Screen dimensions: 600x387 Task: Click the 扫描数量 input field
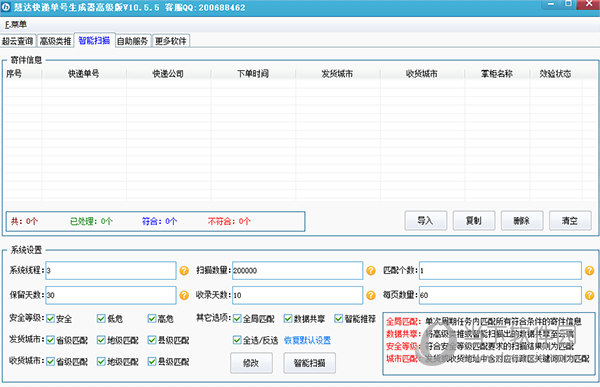click(x=297, y=271)
